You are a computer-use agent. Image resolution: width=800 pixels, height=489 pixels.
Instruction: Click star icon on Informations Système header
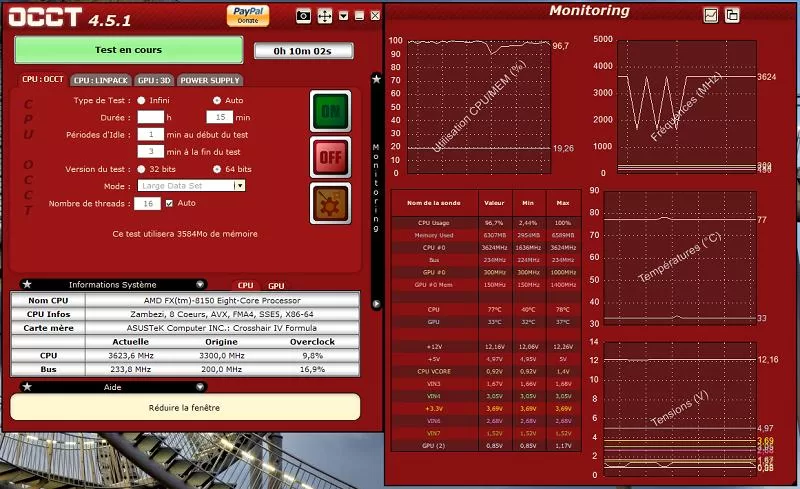27,284
